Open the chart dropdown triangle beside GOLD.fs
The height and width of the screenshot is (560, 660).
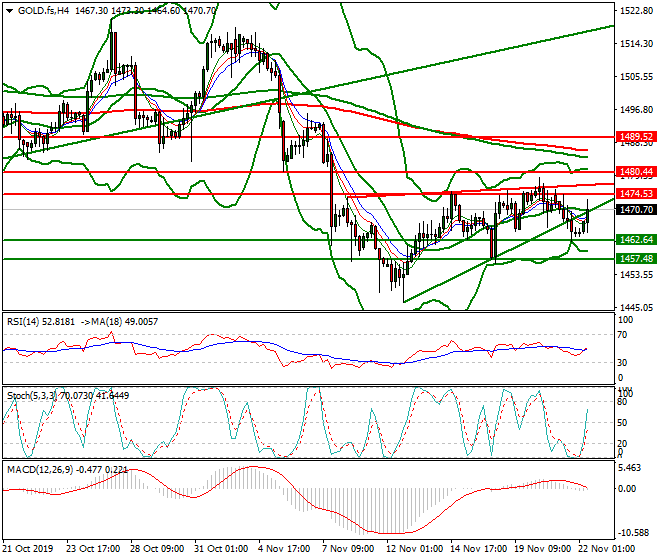click(9, 11)
